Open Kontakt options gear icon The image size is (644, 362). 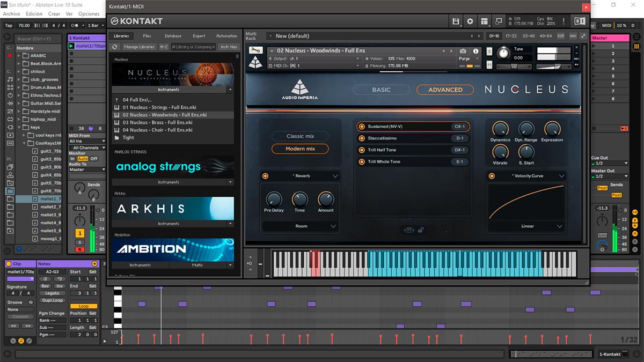click(x=471, y=21)
